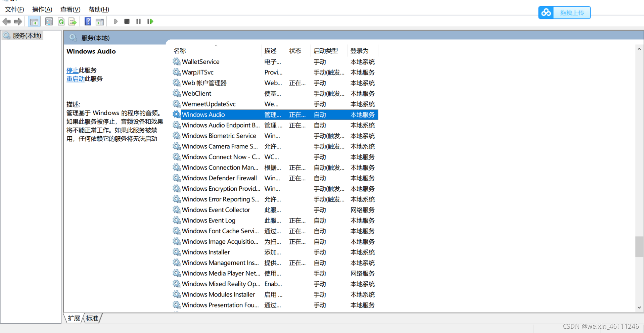The width and height of the screenshot is (644, 333).
Task: Select Windows Management Instrumentation row
Action: [275, 263]
